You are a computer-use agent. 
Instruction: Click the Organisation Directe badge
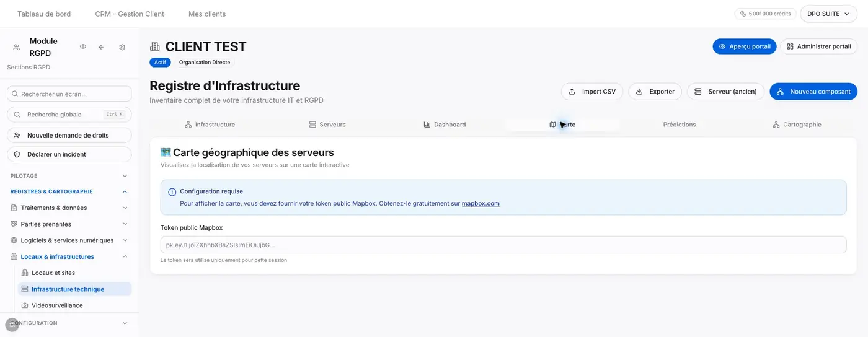pos(205,63)
